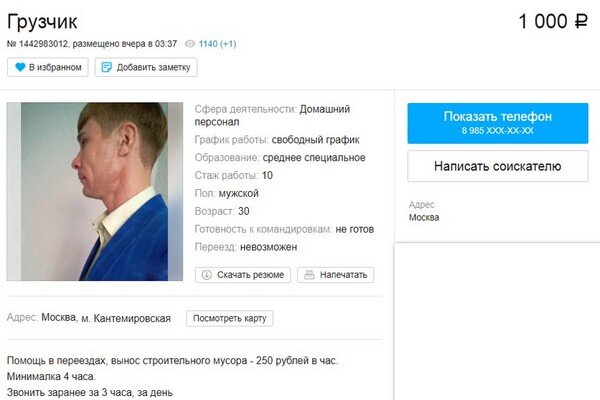Screen dimensions: 600x400
Task: Open the map with Посмотреть карту
Action: click(230, 318)
